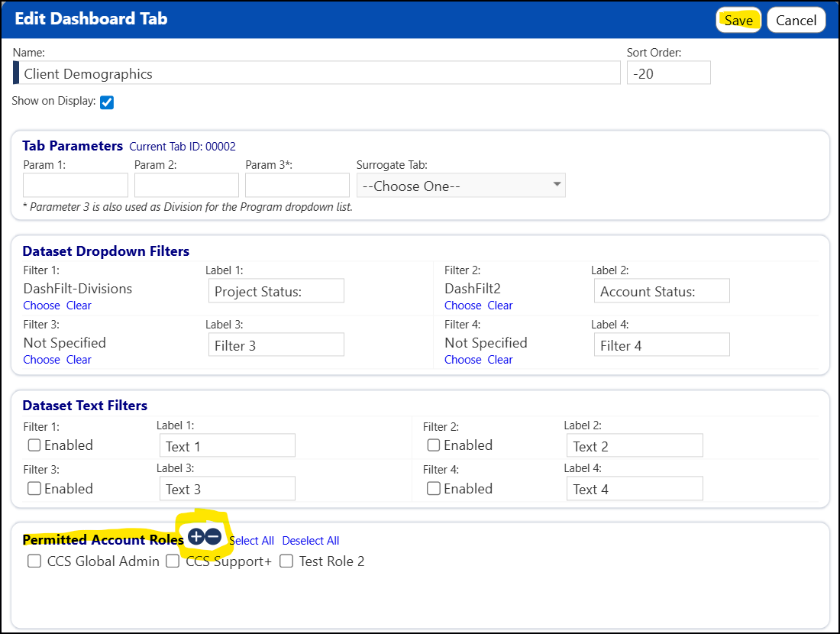Image resolution: width=840 pixels, height=634 pixels.
Task: Edit the Text 1 label field
Action: tap(228, 445)
